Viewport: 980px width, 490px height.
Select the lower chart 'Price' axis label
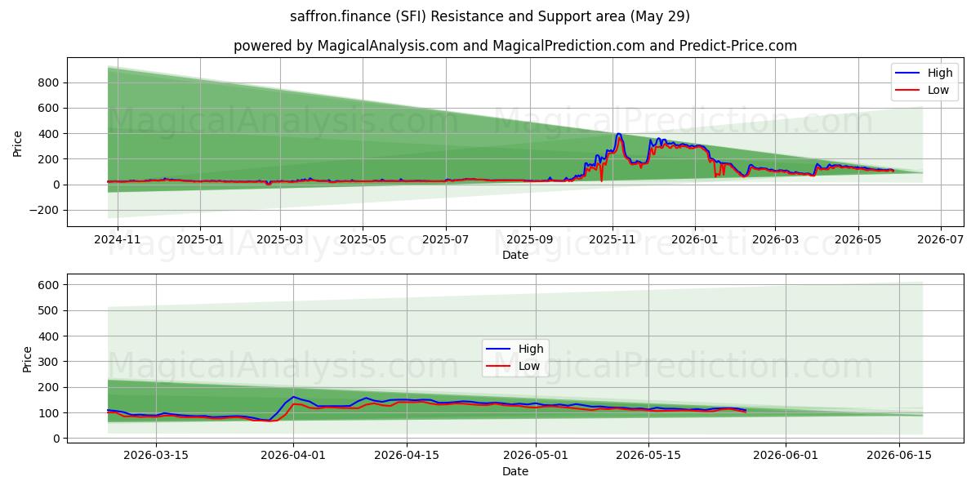[x=28, y=359]
